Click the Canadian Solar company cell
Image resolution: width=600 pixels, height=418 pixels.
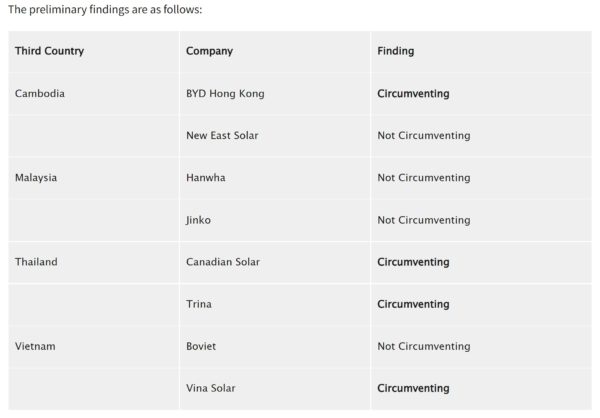click(222, 262)
